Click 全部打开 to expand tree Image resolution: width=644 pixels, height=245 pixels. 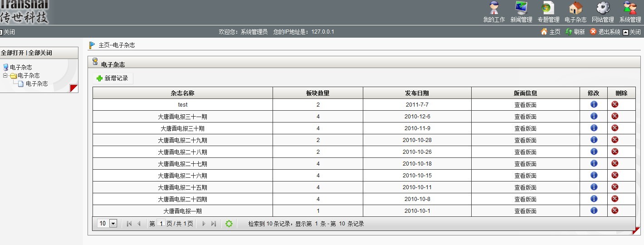[x=12, y=53]
